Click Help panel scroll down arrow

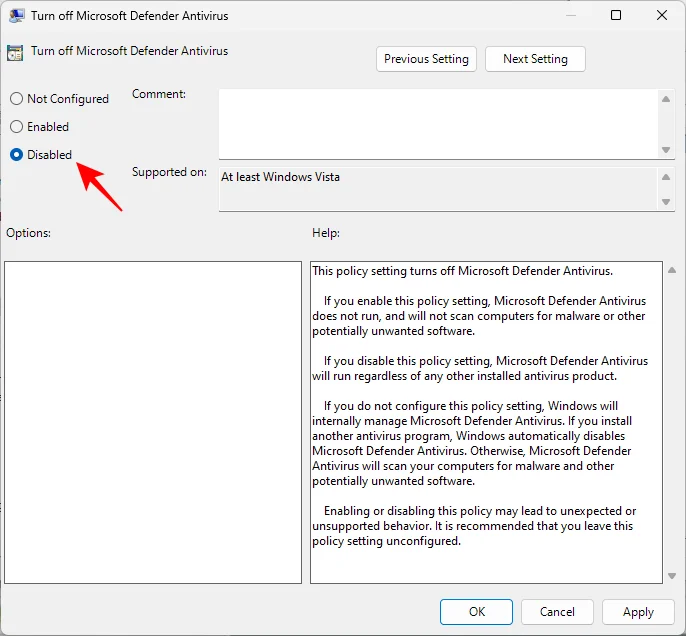point(672,576)
